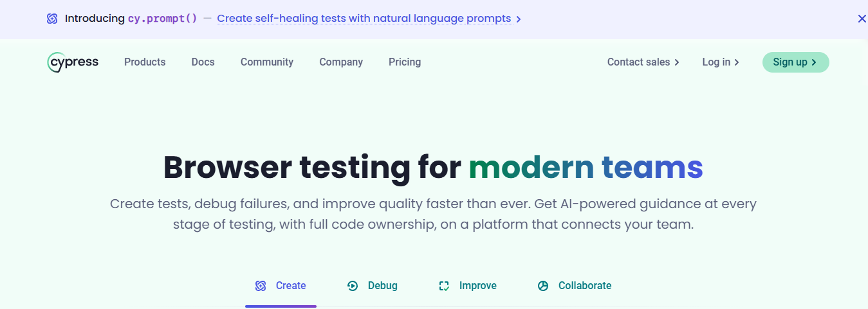Open the self-healing tests announcement link
The width and height of the screenshot is (868, 309).
point(364,19)
